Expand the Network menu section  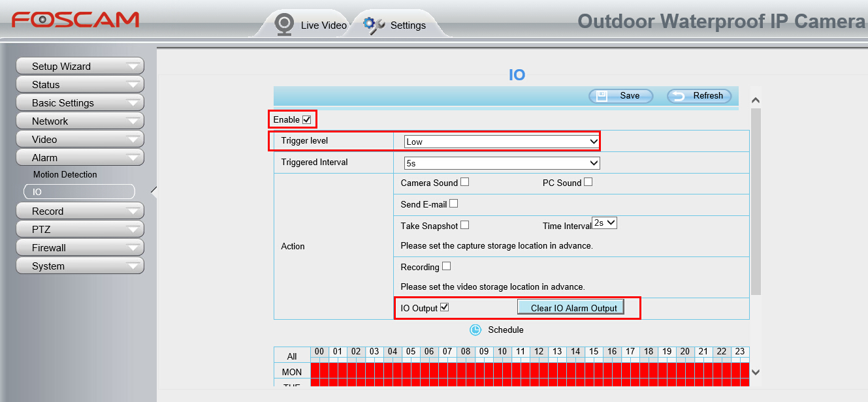pos(79,121)
